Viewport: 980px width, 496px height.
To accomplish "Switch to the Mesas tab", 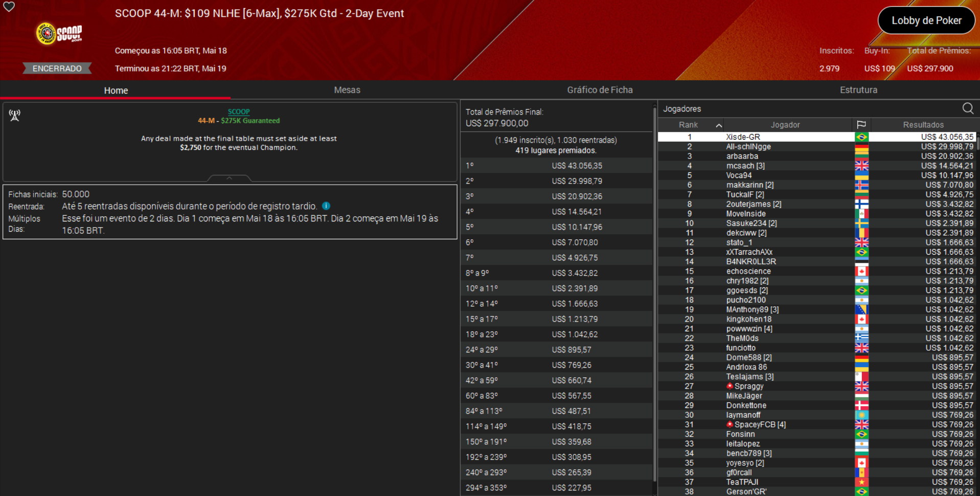I will click(x=347, y=90).
